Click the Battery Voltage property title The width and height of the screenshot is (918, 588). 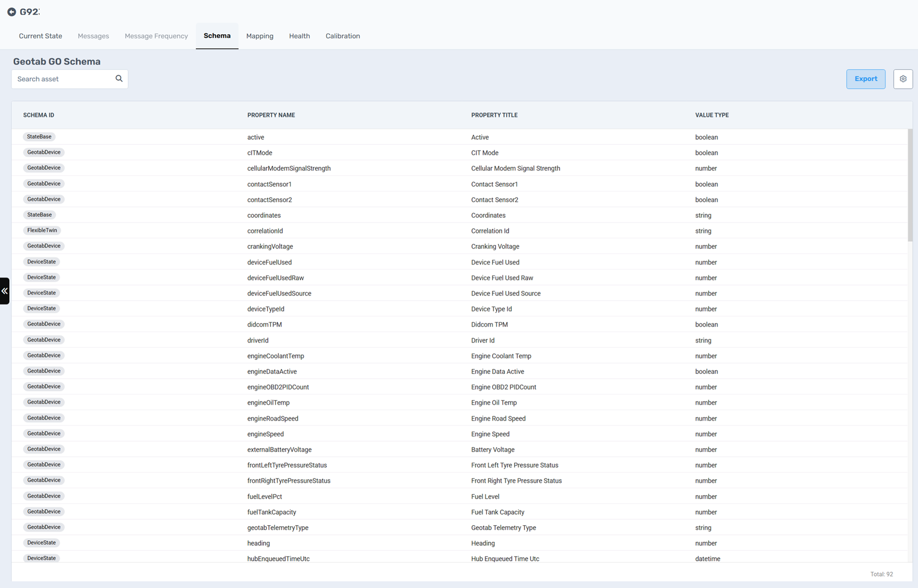pos(493,450)
